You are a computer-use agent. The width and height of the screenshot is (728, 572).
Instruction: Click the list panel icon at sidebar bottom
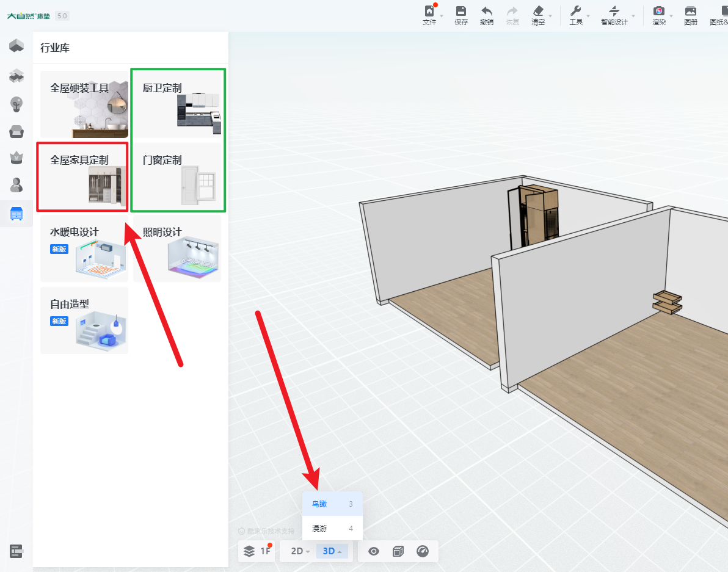pyautogui.click(x=16, y=551)
